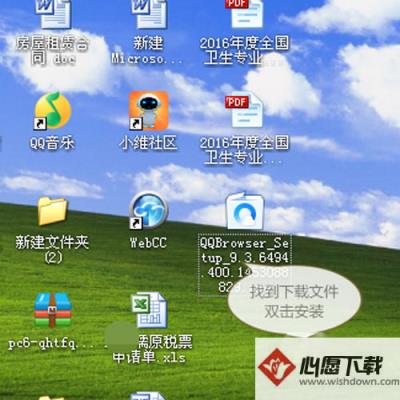Click the QQBrowser_Setup_9.3.6494 file name

[x=245, y=265]
